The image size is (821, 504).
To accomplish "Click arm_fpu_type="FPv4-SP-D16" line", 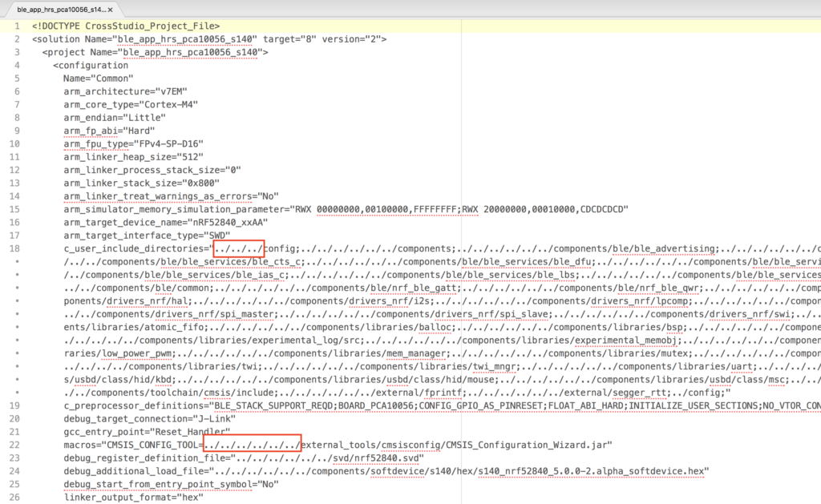I will (134, 143).
